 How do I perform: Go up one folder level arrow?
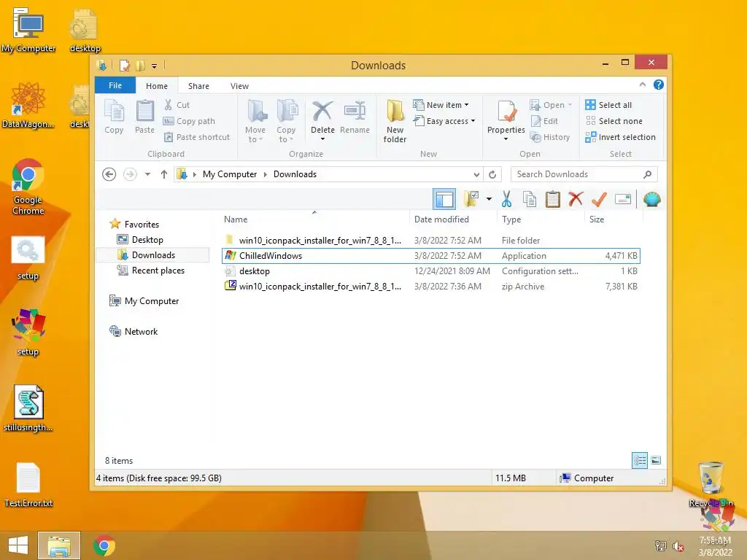(x=164, y=174)
